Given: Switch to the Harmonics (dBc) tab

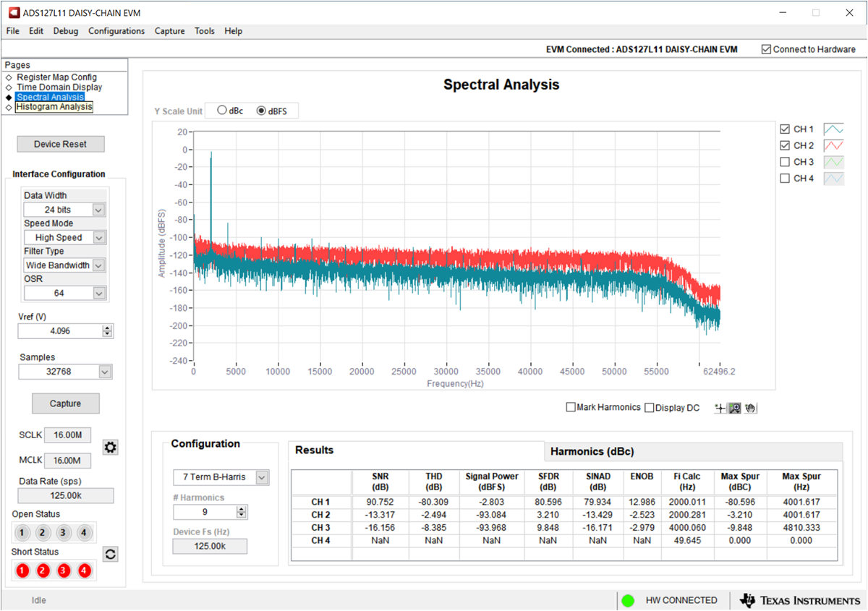Looking at the screenshot, I should [x=592, y=451].
